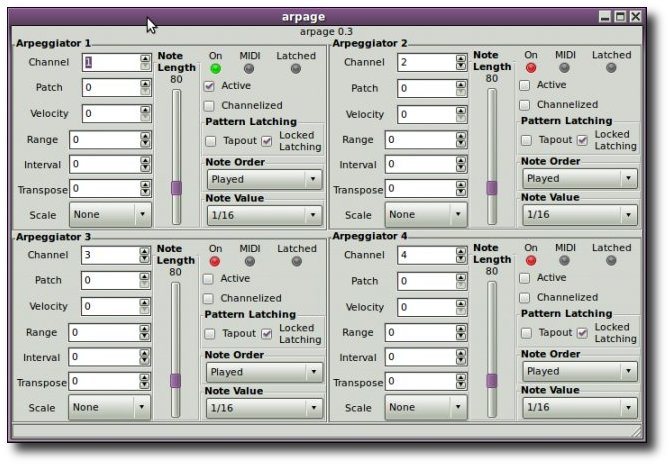
Task: Increase Arpeggiator 3 Transpose with up arrow
Action: click(x=144, y=378)
